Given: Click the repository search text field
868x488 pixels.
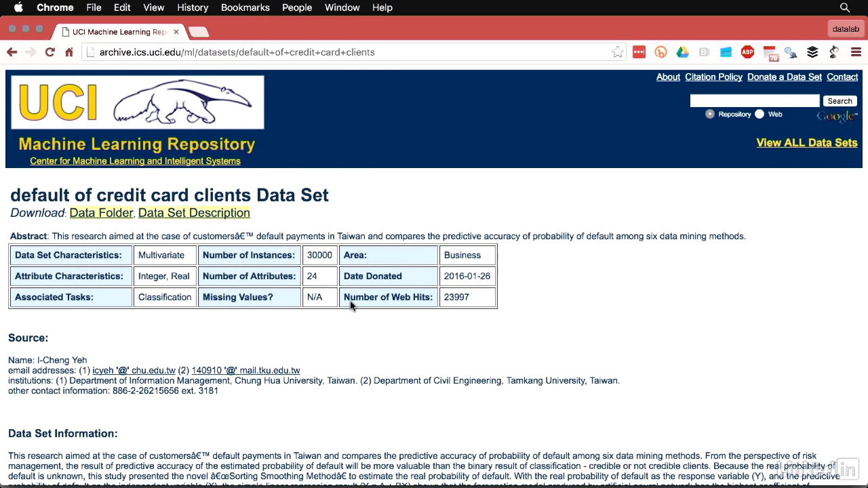Looking at the screenshot, I should [754, 101].
